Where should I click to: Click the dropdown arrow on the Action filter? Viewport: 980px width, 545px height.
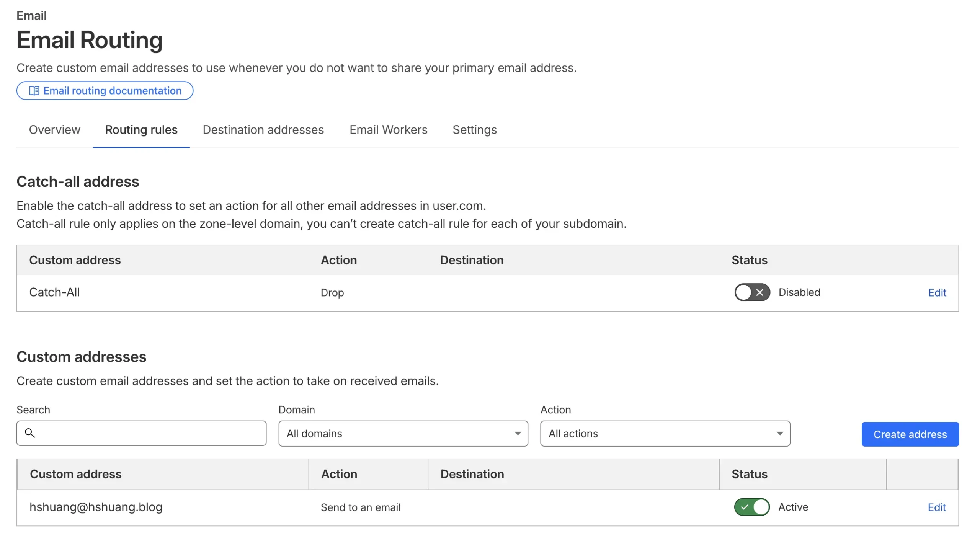[780, 433]
